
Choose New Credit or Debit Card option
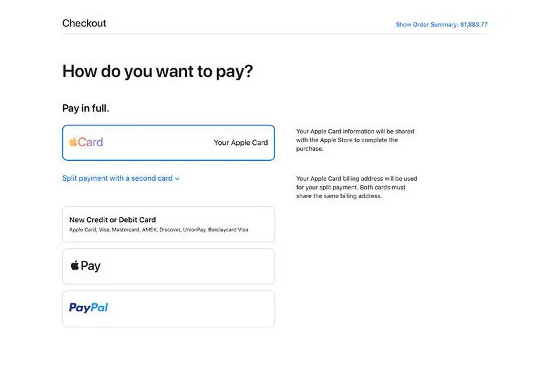click(x=168, y=224)
